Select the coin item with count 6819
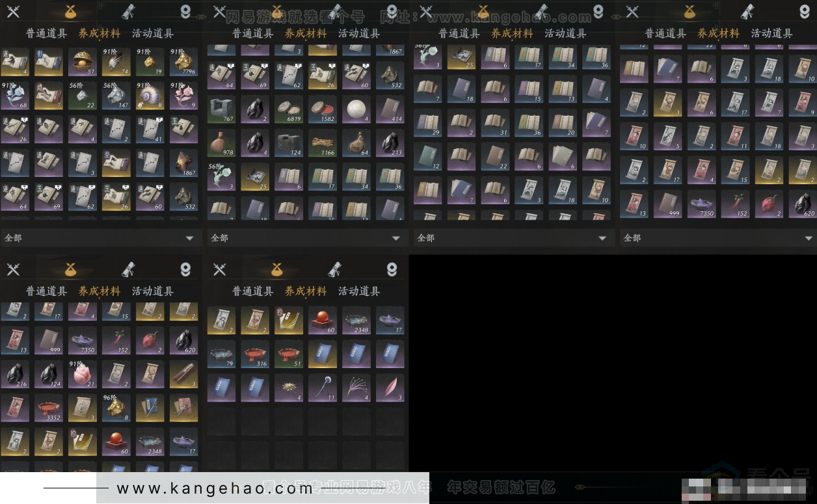Image resolution: width=817 pixels, height=504 pixels. click(289, 110)
